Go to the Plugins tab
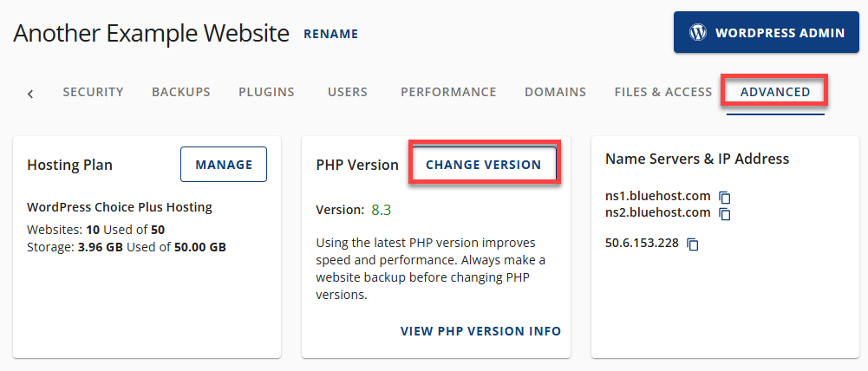 (x=266, y=92)
